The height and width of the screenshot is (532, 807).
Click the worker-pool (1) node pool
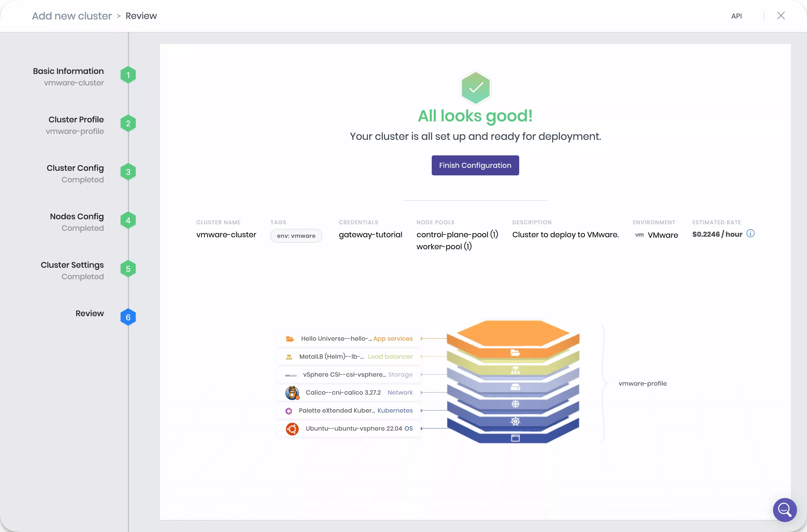(444, 246)
